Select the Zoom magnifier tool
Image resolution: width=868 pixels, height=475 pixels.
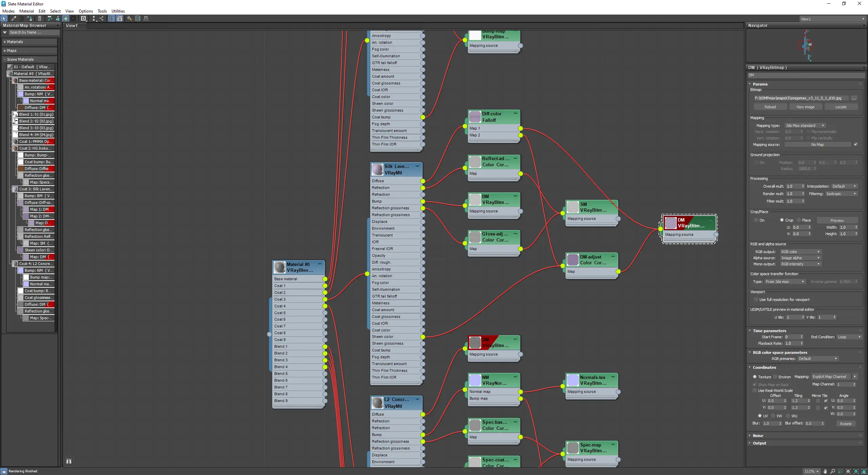(x=832, y=471)
